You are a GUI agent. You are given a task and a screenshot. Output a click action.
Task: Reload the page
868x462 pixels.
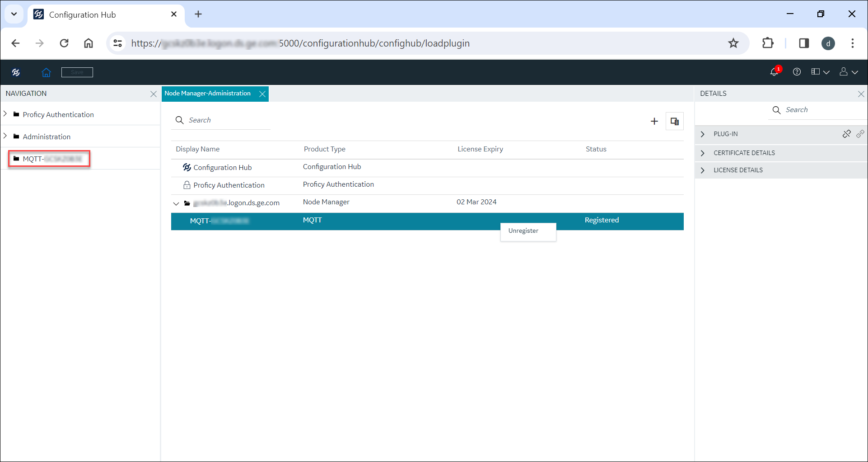click(x=64, y=43)
